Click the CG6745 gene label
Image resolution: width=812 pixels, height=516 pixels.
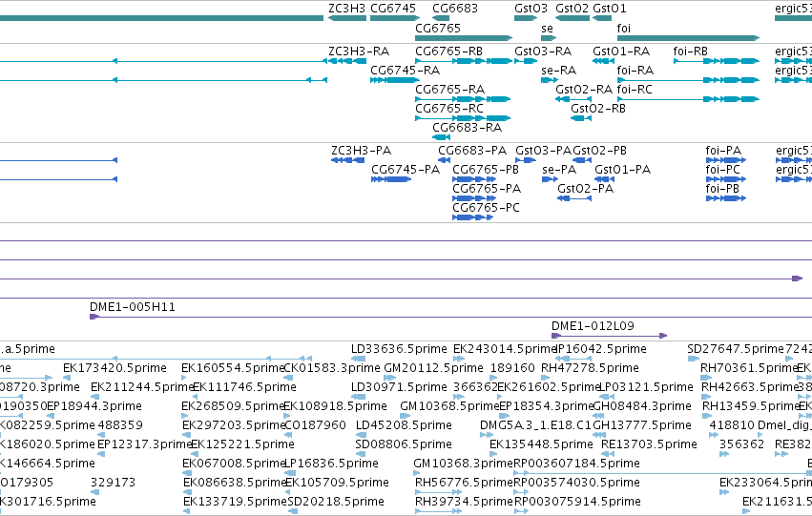tap(393, 9)
